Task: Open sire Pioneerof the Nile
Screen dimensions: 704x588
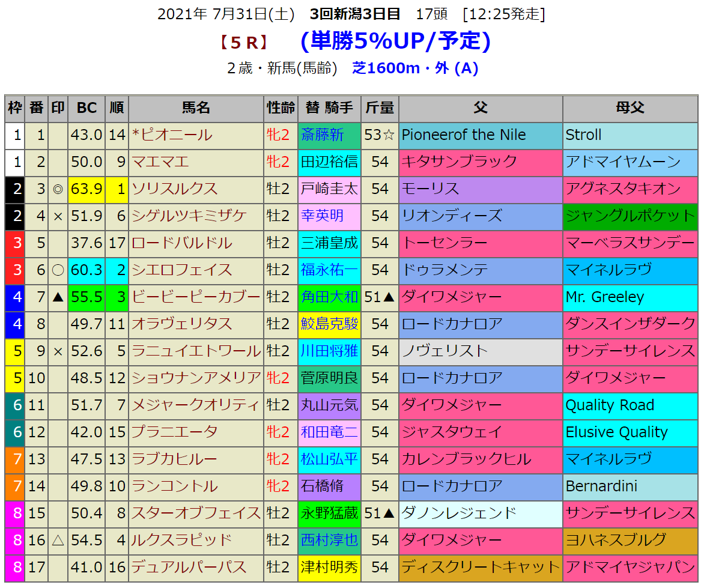Action: coord(464,135)
